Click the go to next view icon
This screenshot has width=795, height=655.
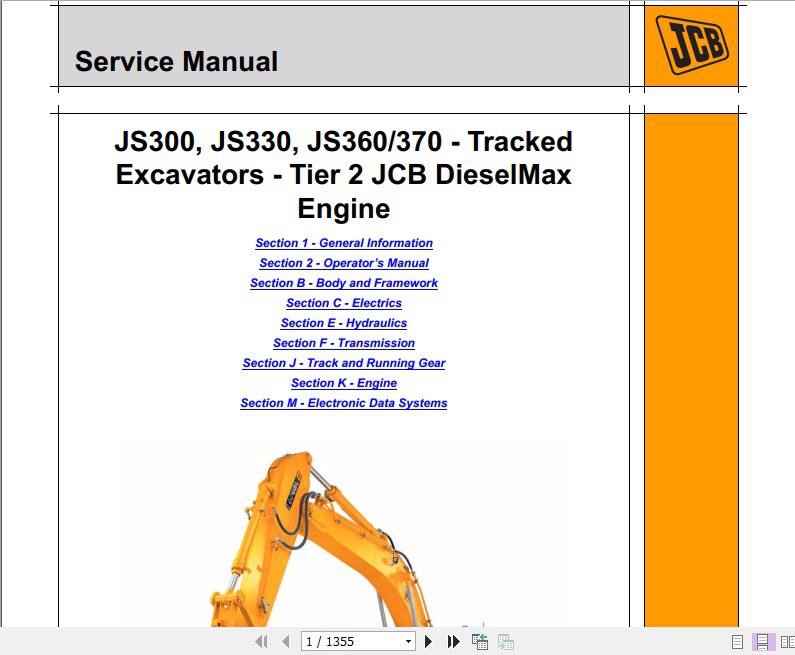click(x=505, y=642)
